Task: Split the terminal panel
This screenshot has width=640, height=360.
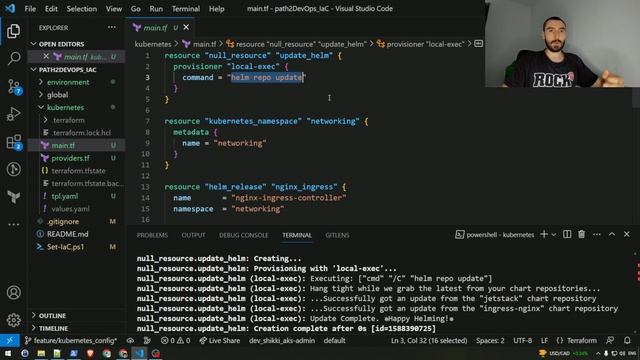Action: (x=567, y=234)
